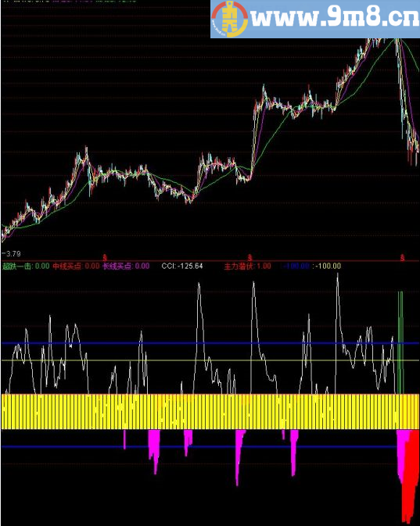This screenshot has width=420, height=526.
Task: Click the blue -100.00 value label
Action: [296, 267]
